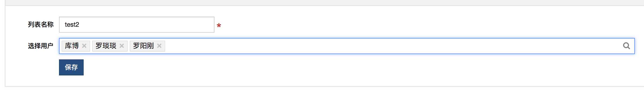
Task: Delete 罗琰琰 from selected users
Action: click(122, 46)
